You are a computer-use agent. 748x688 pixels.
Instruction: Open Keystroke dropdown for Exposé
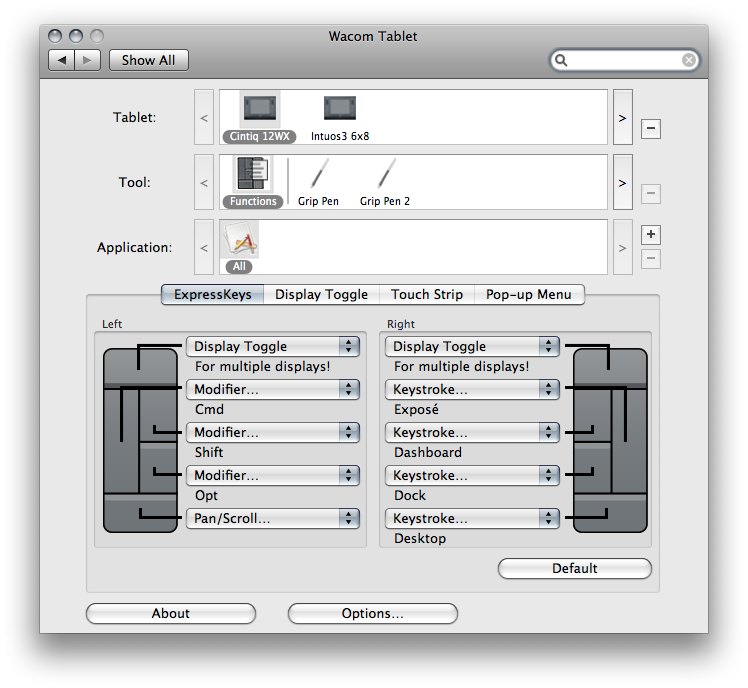pyautogui.click(x=472, y=389)
